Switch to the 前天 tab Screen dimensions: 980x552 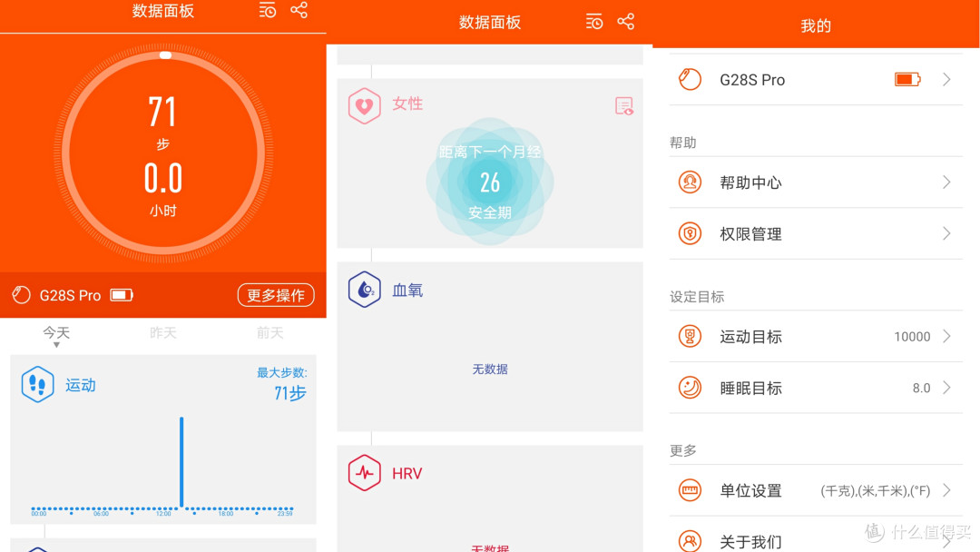coord(270,332)
